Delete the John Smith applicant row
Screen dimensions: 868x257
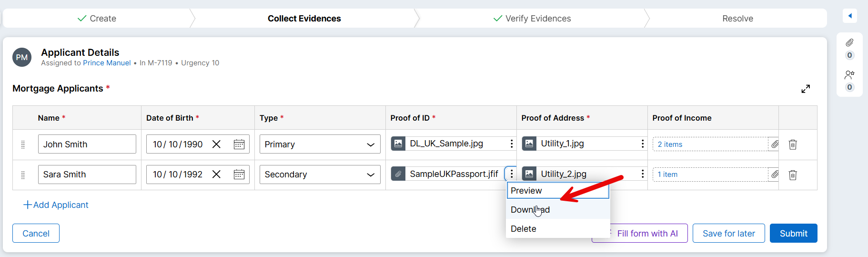[793, 144]
